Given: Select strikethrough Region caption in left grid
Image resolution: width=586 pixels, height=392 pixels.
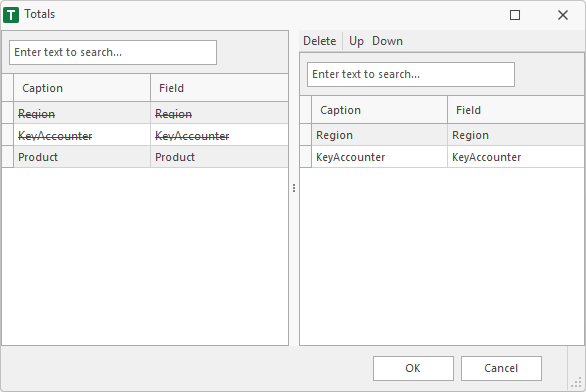Looking at the screenshot, I should coord(82,113).
